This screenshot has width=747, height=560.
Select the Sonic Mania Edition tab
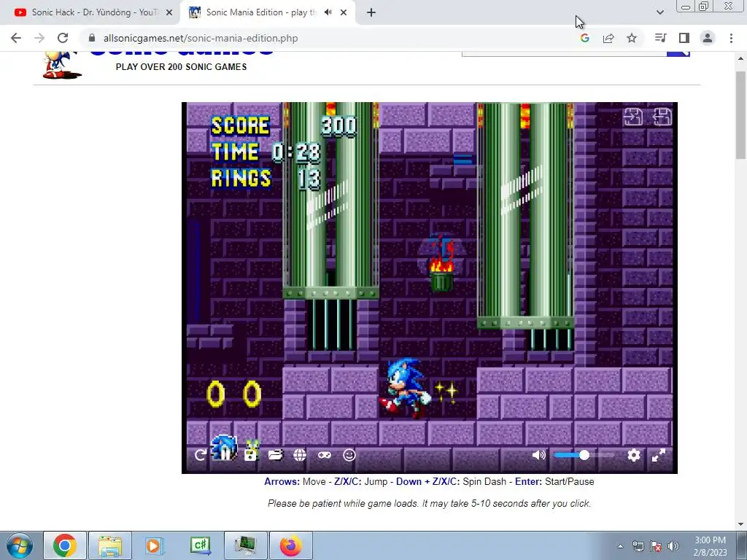260,12
